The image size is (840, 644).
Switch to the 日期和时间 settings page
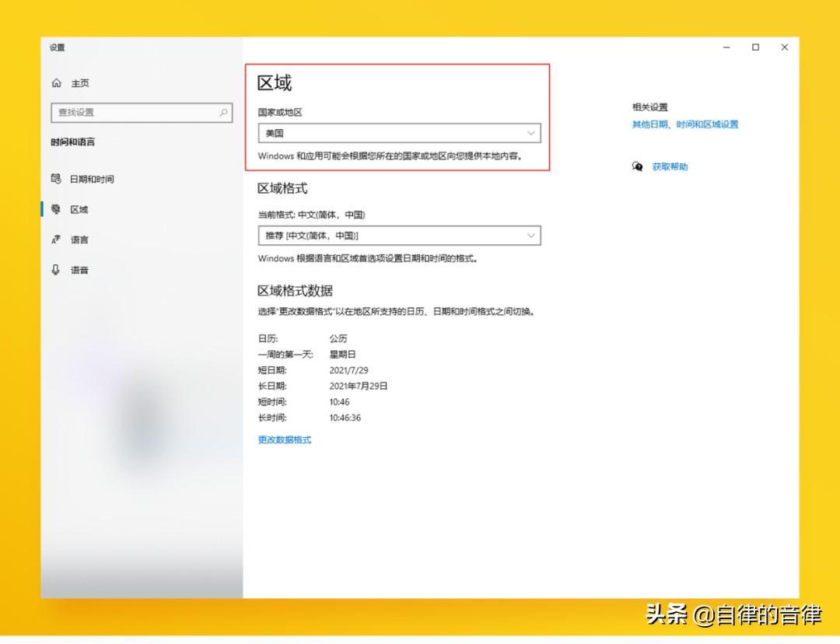(93, 179)
